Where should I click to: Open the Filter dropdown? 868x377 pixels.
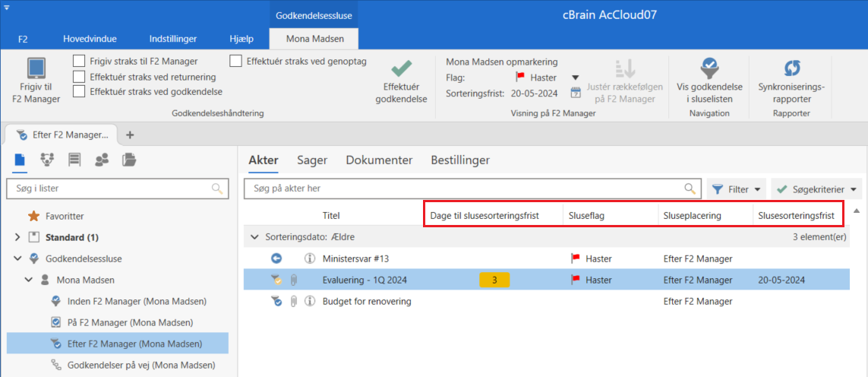(737, 189)
